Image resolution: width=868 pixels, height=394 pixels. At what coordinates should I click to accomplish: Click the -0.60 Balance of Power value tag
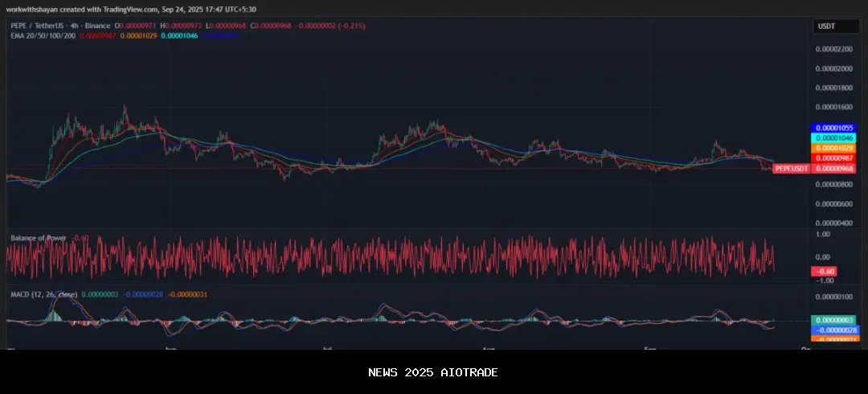(825, 271)
